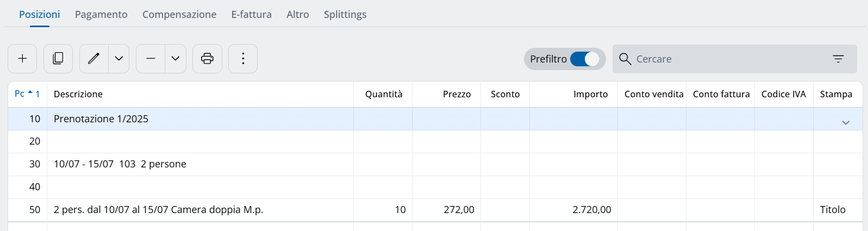Expand the dropdown arrow beside edit pencil
Image resolution: width=868 pixels, height=231 pixels.
119,59
